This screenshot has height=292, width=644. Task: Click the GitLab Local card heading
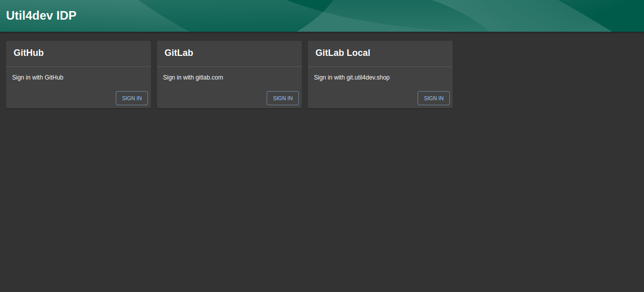click(x=343, y=53)
